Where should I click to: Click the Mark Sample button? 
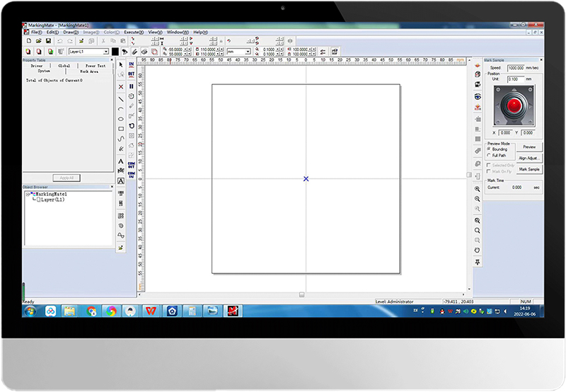click(529, 169)
